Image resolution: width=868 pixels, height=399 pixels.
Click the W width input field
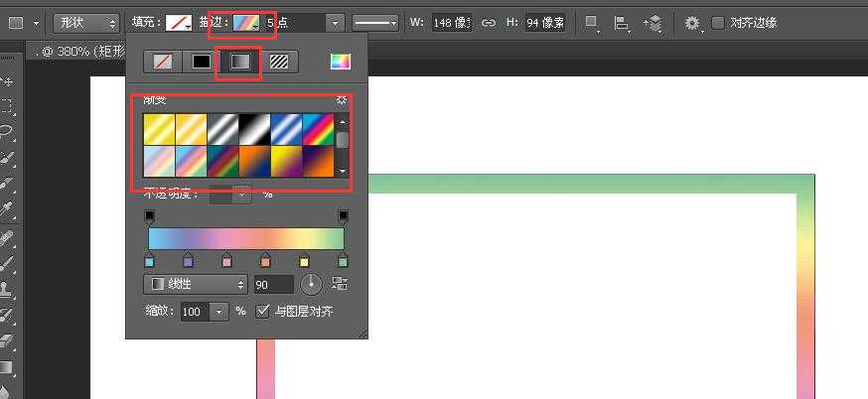point(452,22)
